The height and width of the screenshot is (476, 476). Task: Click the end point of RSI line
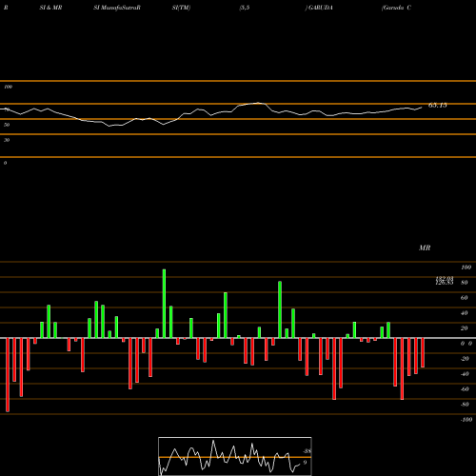[422, 108]
